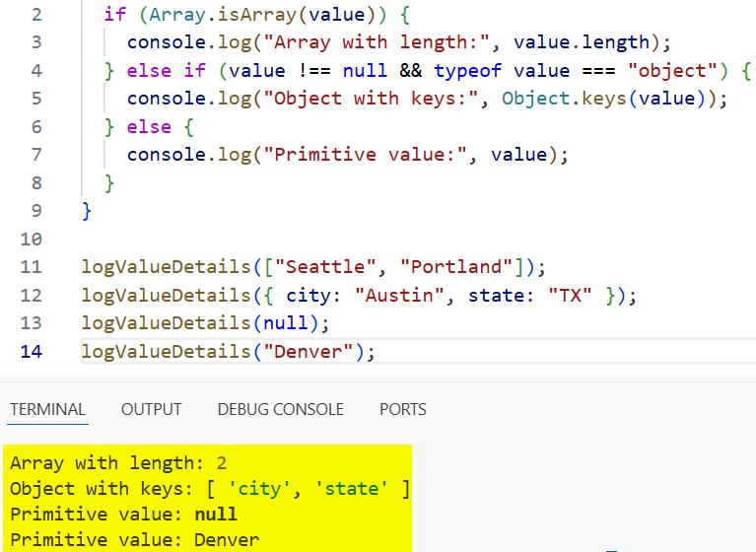
Task: Click line number 9 in gutter
Action: [x=36, y=211]
